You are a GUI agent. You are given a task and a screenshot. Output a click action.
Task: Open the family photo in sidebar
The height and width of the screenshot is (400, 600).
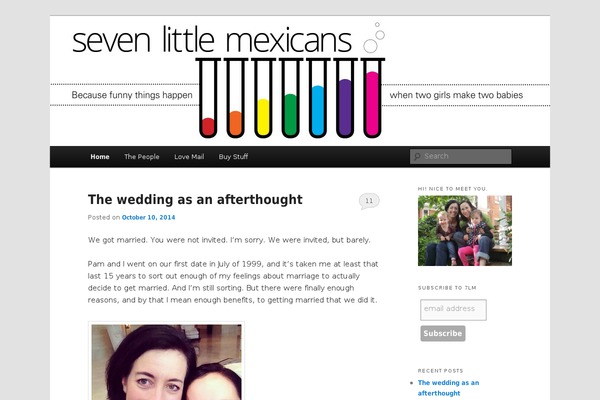pos(465,230)
